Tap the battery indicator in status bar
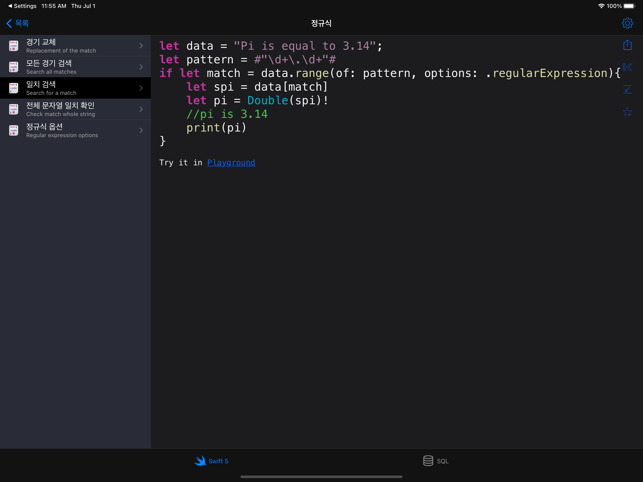The image size is (643, 482). pos(629,6)
